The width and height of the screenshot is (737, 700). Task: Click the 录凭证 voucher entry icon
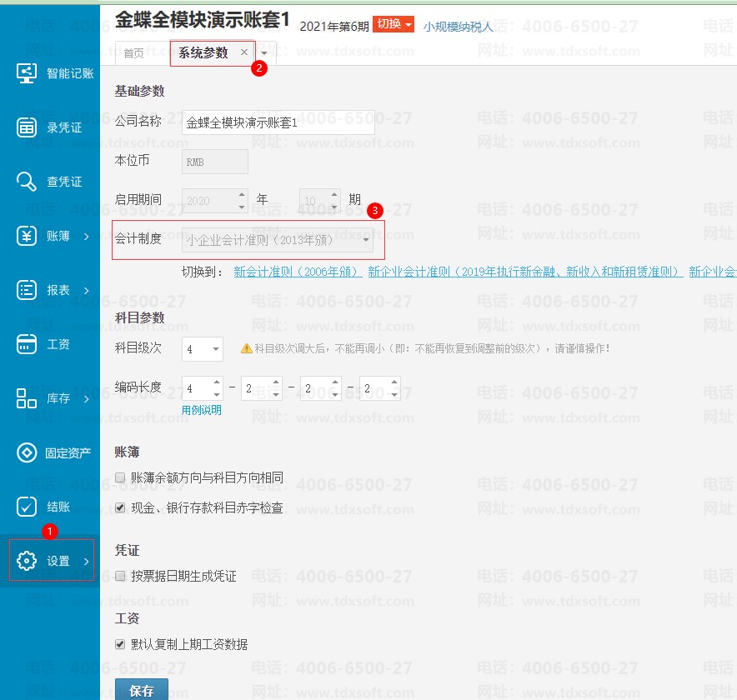pos(28,127)
